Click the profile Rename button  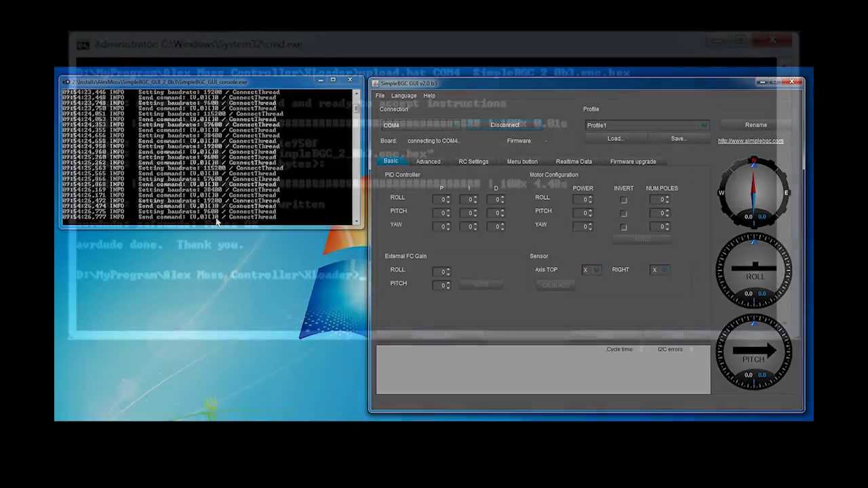tap(755, 125)
